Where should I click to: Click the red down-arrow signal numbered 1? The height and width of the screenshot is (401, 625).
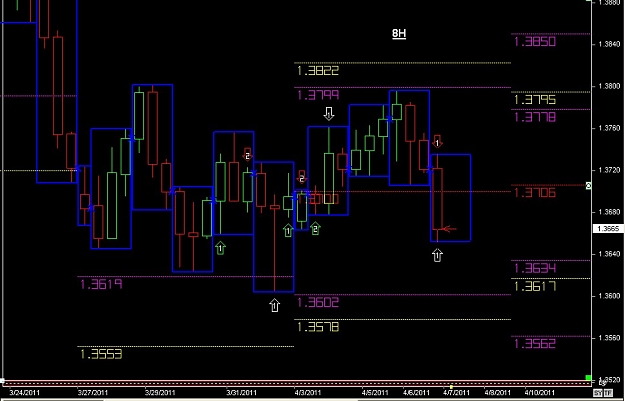437,142
